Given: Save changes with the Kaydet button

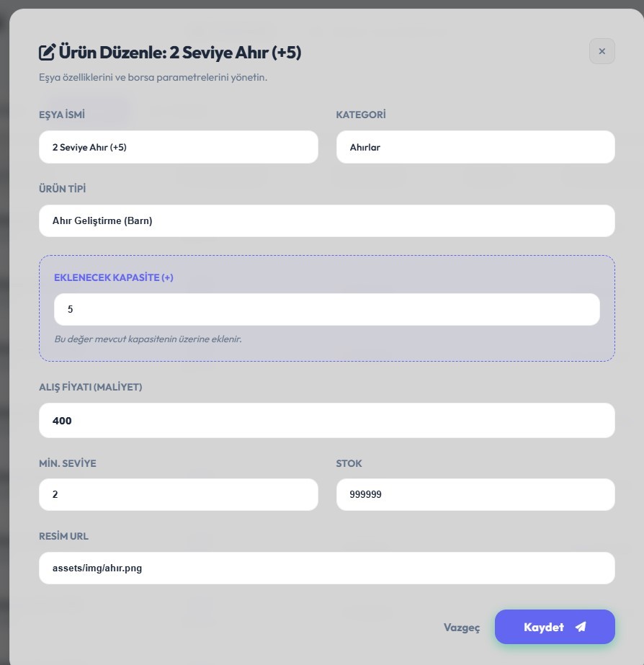Looking at the screenshot, I should click(x=554, y=627).
